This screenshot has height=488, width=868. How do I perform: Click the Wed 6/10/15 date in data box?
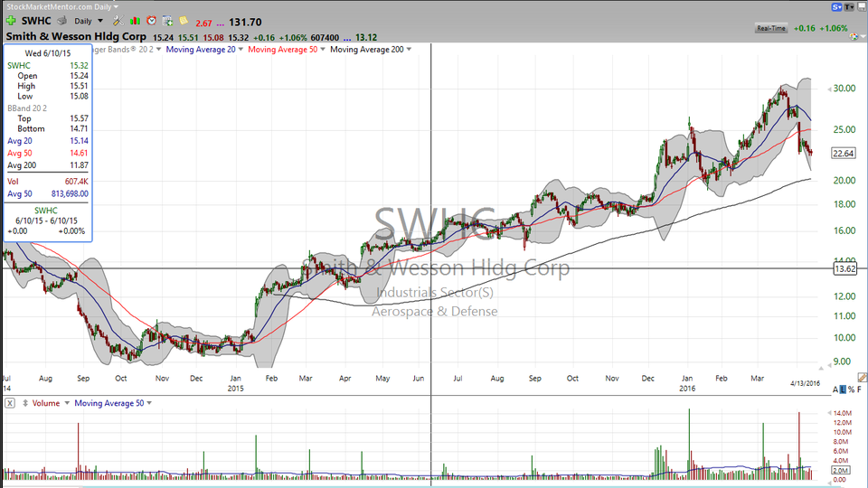(48, 53)
